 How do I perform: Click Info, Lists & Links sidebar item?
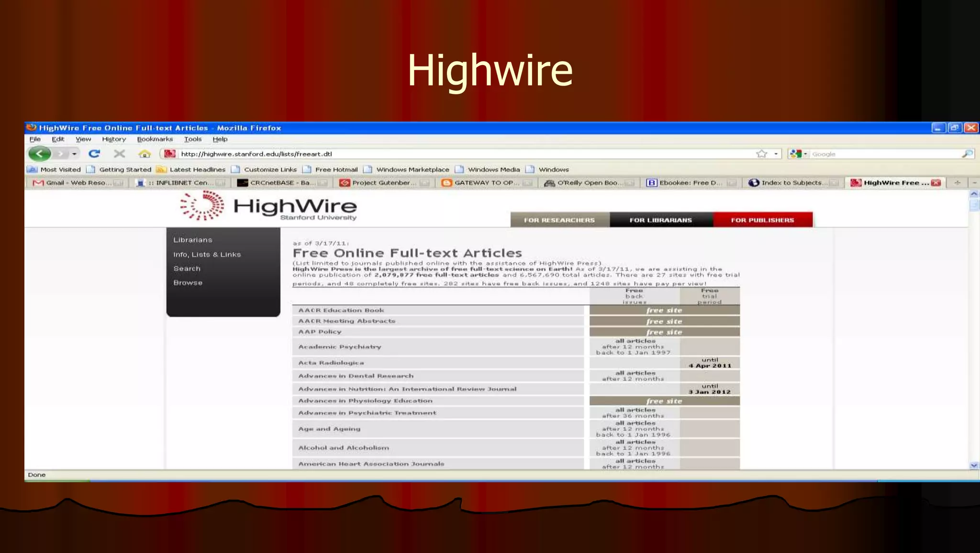click(207, 255)
